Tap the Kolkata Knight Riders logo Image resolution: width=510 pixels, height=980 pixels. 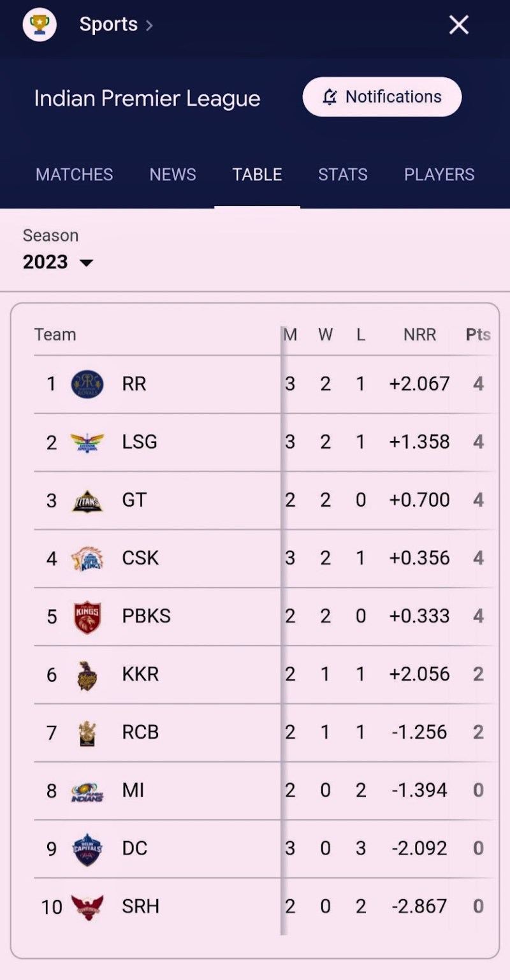pos(87,675)
